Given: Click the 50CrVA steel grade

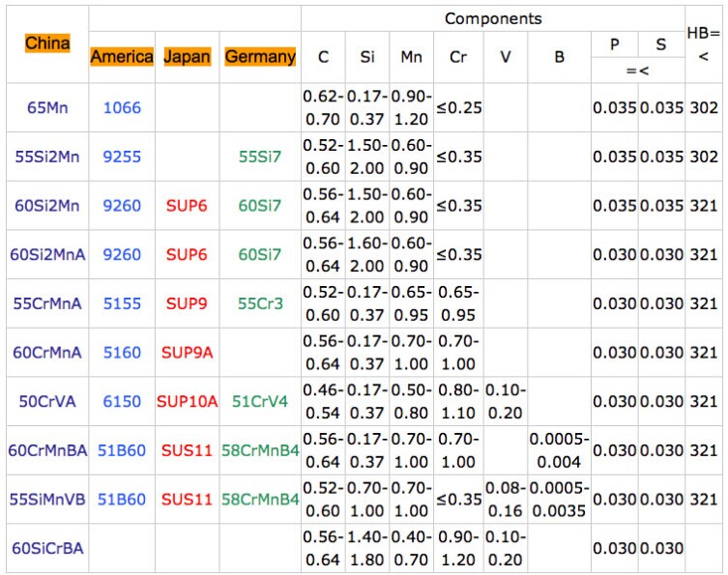Looking at the screenshot, I should 47,401.
